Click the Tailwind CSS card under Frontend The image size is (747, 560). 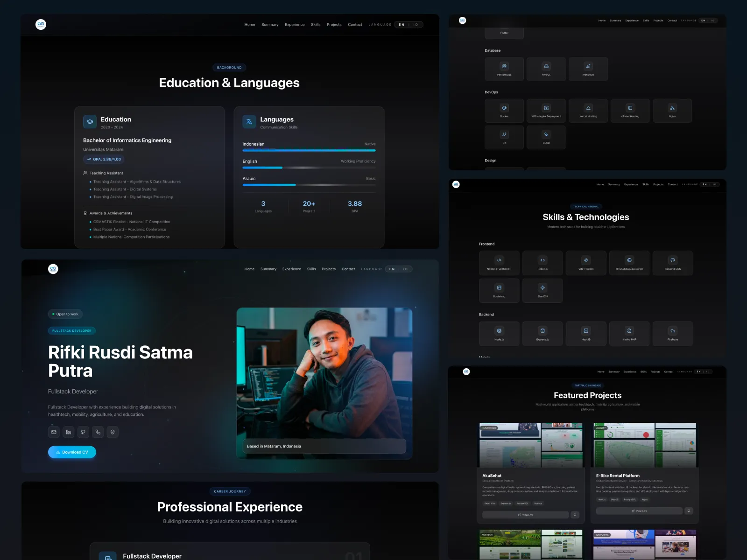point(672,263)
